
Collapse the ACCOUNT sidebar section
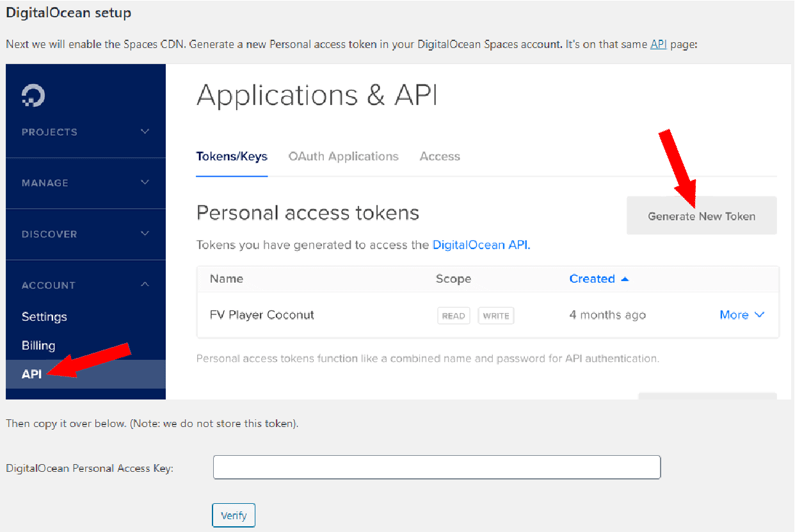coord(86,285)
